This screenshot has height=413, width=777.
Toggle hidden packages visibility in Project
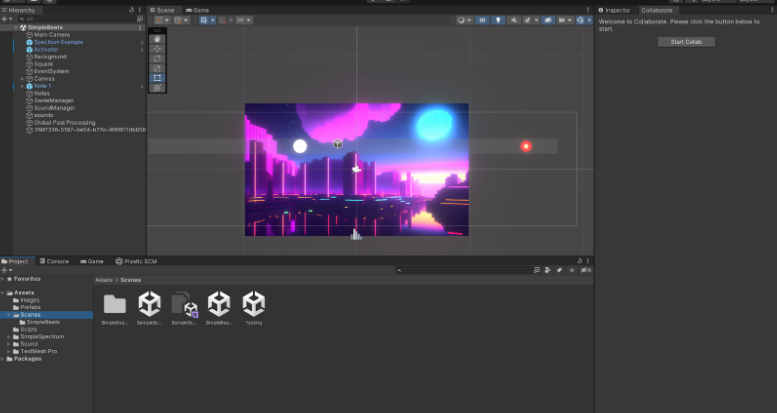coord(586,270)
